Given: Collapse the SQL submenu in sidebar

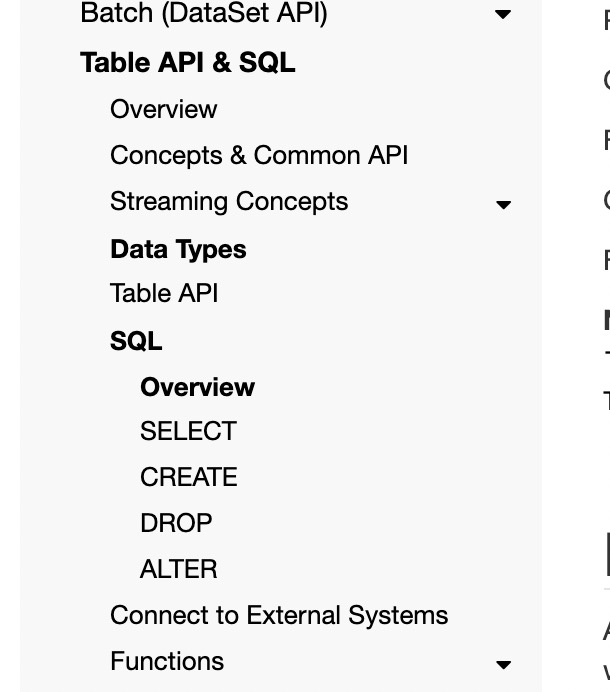Looking at the screenshot, I should tap(136, 341).
